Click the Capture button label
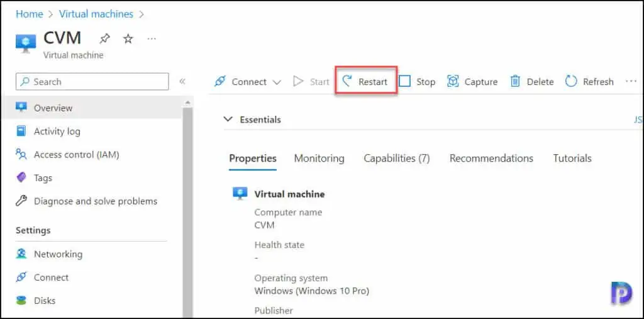 point(481,82)
